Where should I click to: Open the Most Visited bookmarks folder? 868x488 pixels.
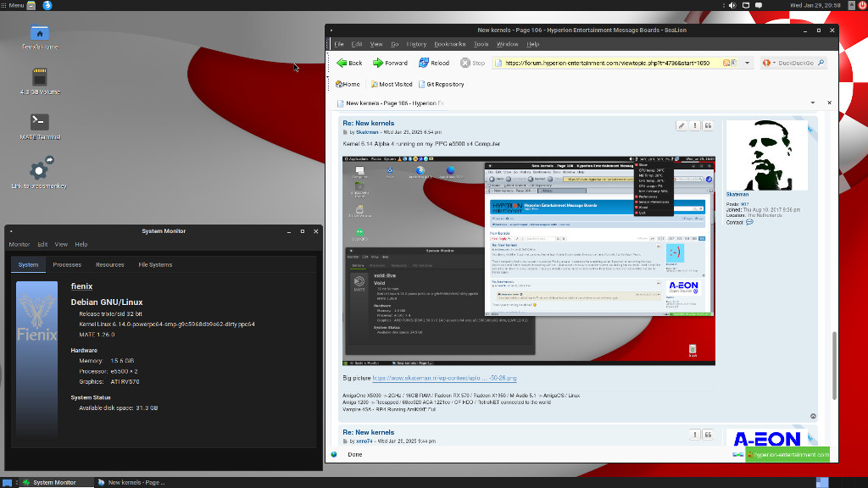click(x=392, y=84)
